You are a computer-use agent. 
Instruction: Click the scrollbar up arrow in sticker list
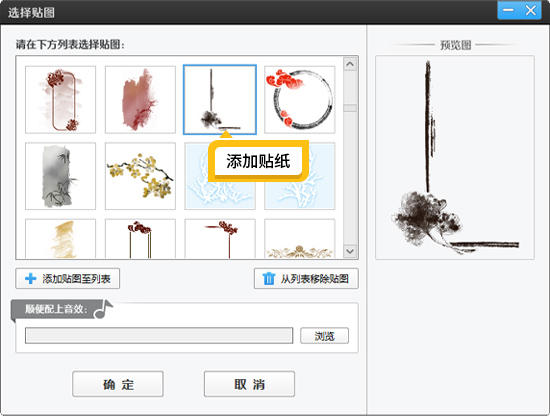(x=350, y=64)
